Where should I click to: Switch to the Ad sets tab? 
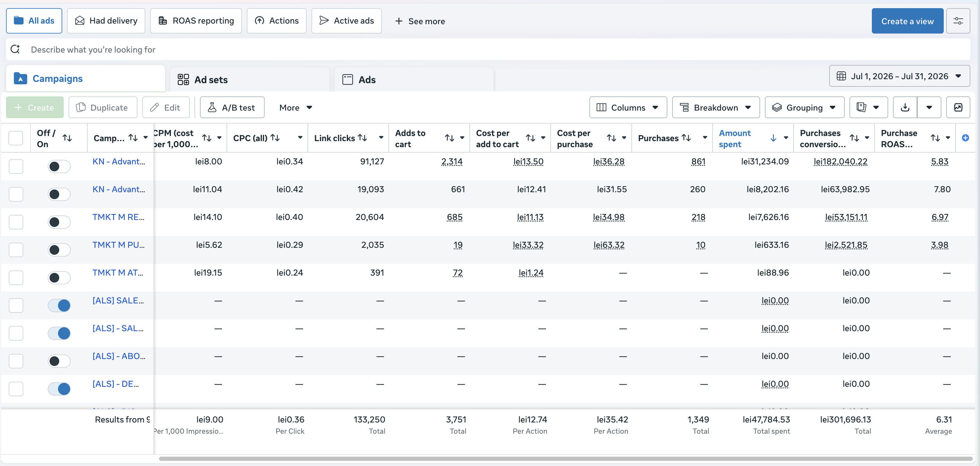click(250, 79)
